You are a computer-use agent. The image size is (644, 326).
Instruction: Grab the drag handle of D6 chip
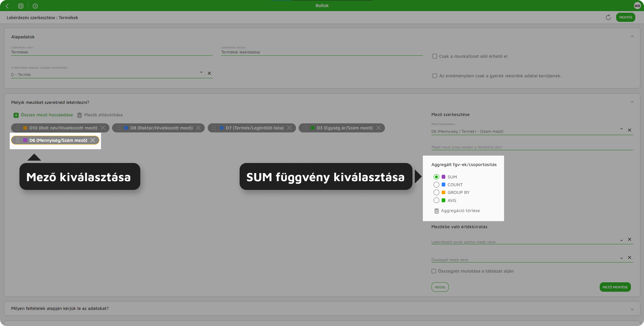tap(18, 140)
